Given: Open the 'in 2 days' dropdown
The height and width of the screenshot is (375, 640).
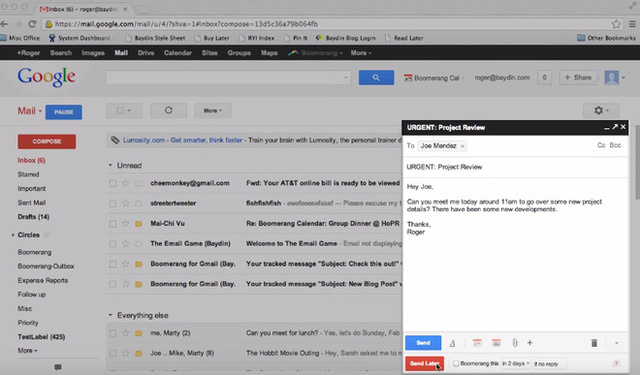Looking at the screenshot, I should tap(516, 364).
